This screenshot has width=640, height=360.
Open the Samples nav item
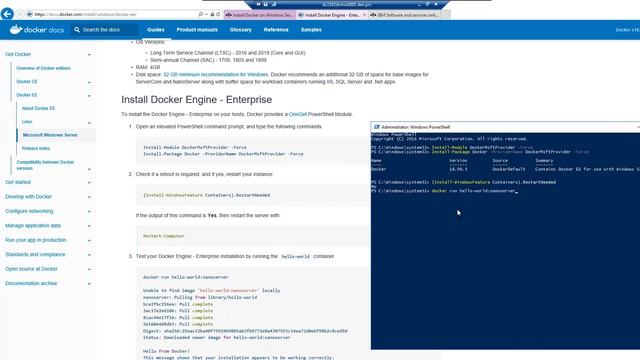311,30
